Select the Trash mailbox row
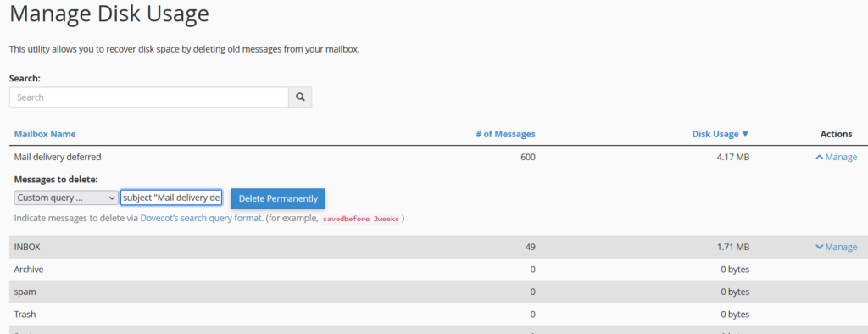Screen dimensions: 868x334 tap(434, 314)
